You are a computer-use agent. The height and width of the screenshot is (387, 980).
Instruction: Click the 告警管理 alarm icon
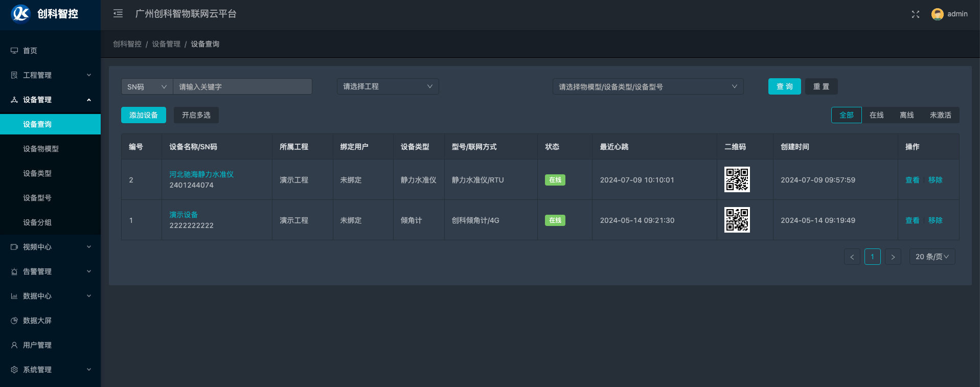(14, 271)
